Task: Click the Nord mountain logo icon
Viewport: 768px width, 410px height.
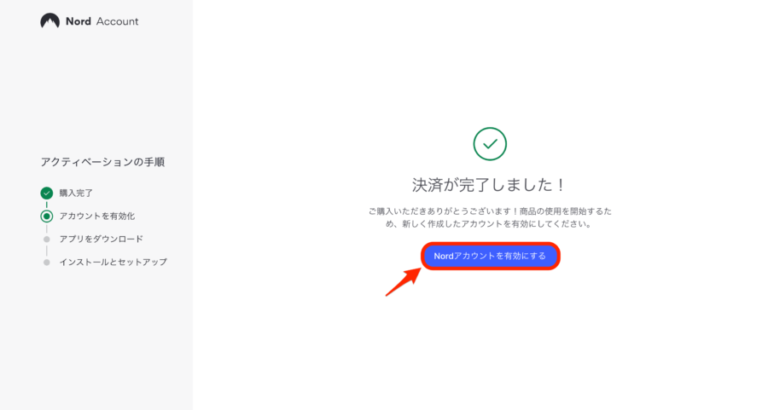Action: 50,21
